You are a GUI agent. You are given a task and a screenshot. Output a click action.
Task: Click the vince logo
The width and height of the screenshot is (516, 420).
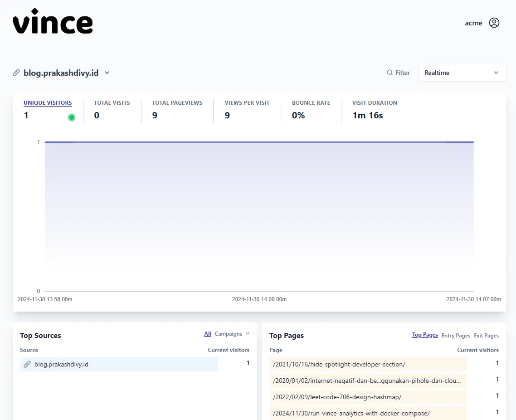tap(53, 21)
